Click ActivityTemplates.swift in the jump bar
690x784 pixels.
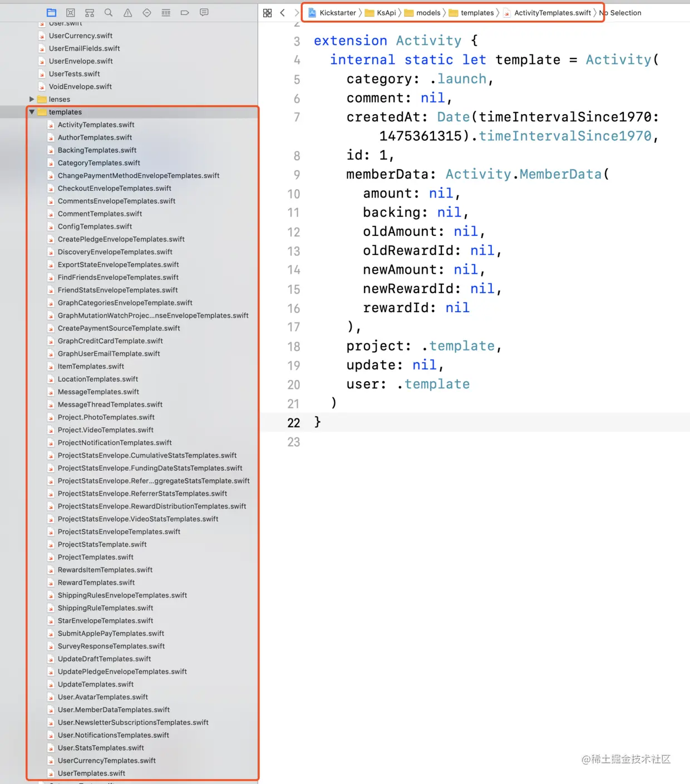tap(547, 13)
